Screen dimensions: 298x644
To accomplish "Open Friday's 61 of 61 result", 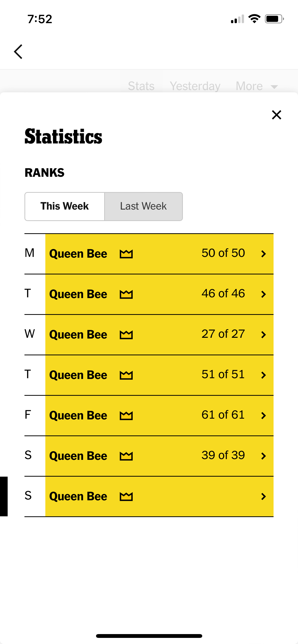I will coord(159,416).
